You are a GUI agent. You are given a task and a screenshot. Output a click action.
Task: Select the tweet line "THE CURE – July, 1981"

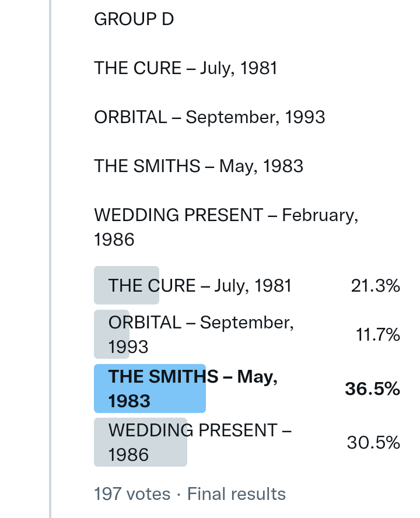pyautogui.click(x=185, y=69)
